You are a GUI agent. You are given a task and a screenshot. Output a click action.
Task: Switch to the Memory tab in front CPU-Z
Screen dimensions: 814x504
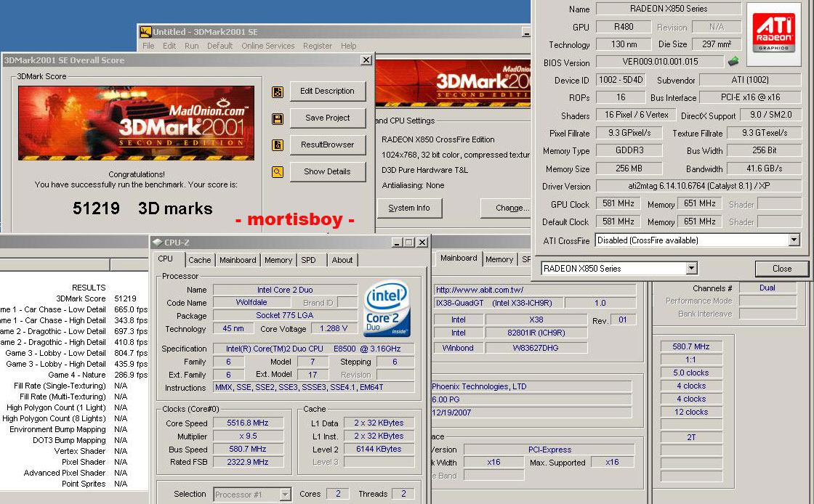(x=278, y=260)
